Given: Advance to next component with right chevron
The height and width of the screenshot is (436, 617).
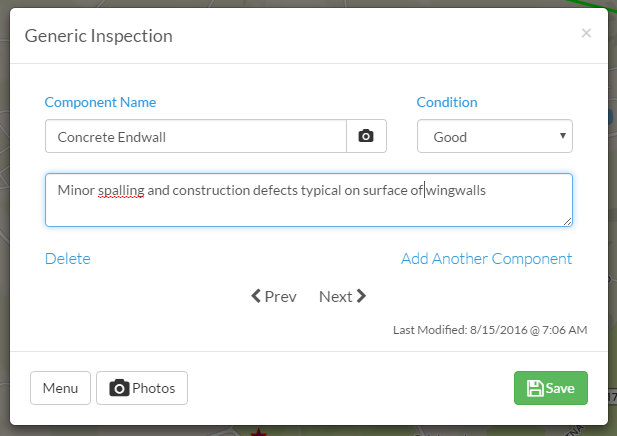Looking at the screenshot, I should pyautogui.click(x=361, y=296).
